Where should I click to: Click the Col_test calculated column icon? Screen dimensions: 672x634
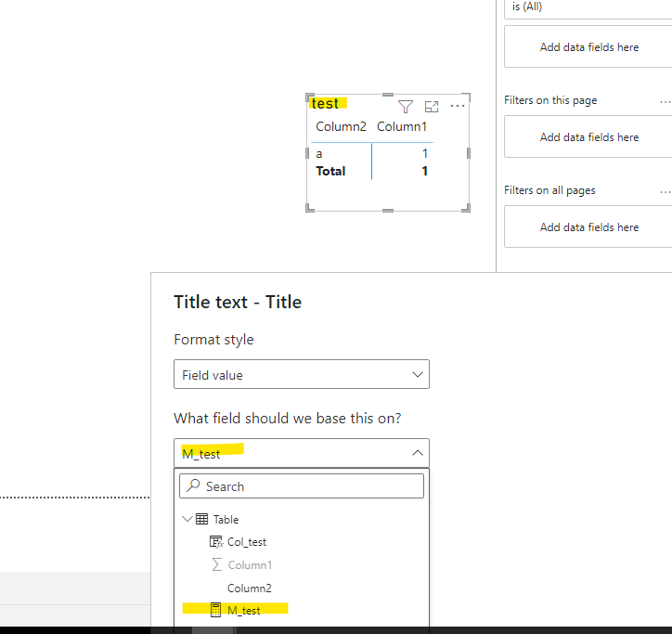coord(216,542)
